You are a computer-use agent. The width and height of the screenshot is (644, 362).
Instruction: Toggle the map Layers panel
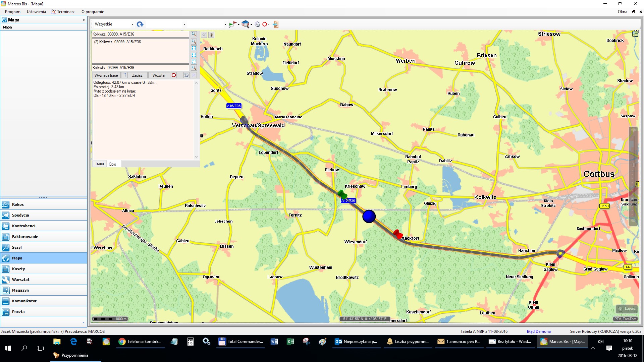click(x=627, y=309)
